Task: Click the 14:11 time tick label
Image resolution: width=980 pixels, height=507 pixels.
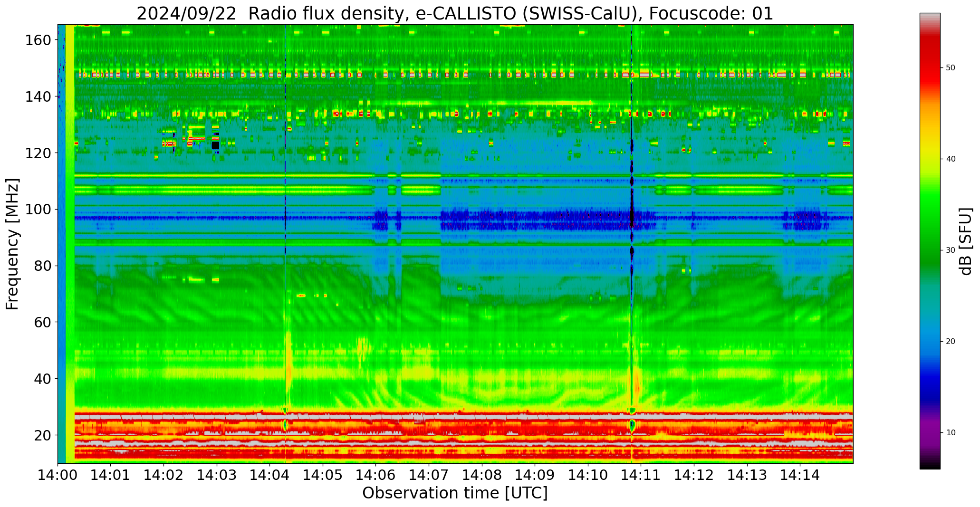Action: pyautogui.click(x=641, y=474)
